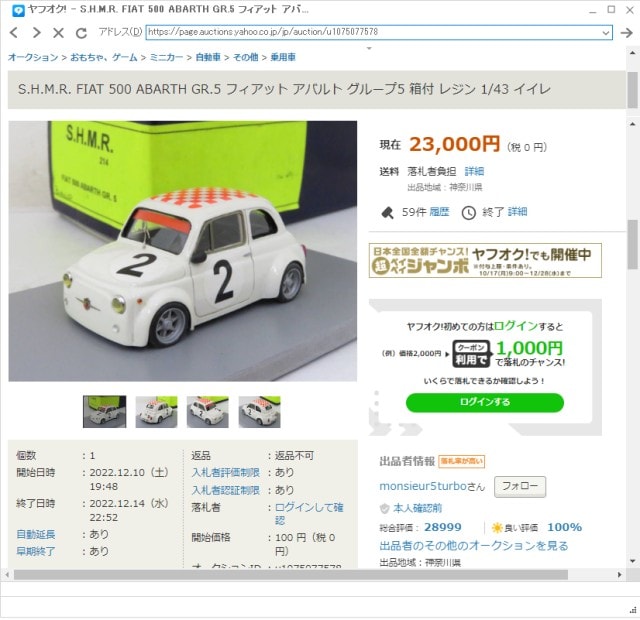Click the sun icon beside 良い評価

pos(497,528)
